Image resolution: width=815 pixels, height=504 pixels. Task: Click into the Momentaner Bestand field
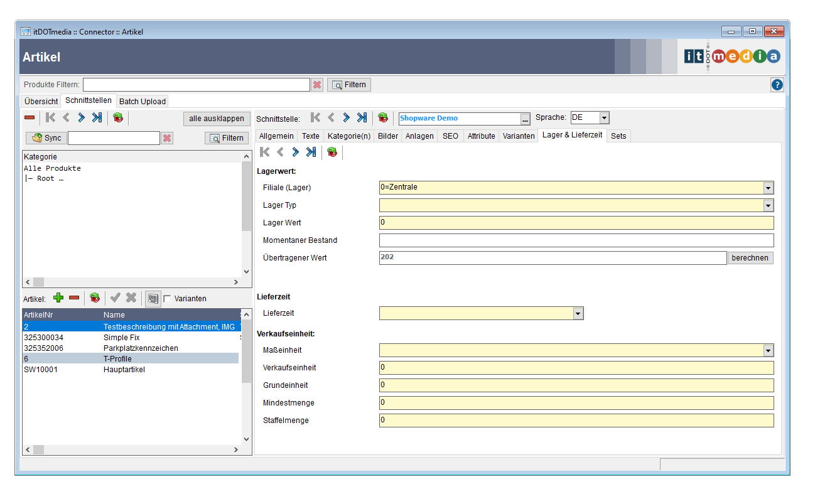576,240
